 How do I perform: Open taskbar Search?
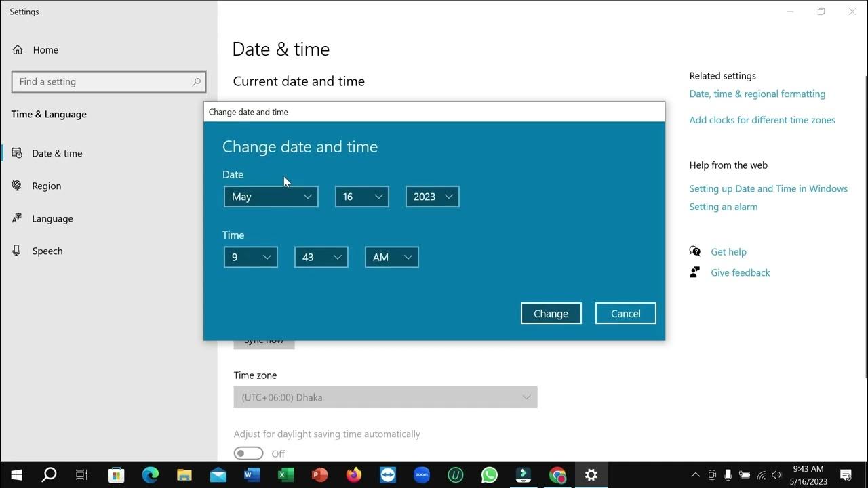[49, 475]
